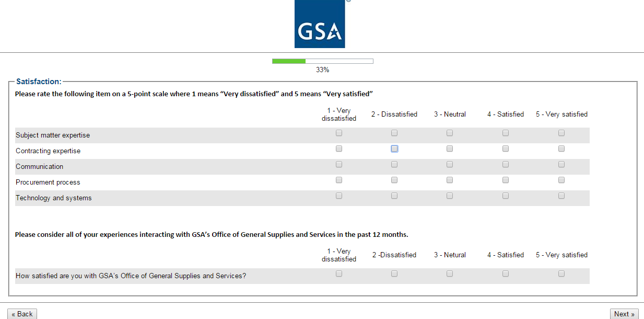Click the Back button

coord(22,314)
